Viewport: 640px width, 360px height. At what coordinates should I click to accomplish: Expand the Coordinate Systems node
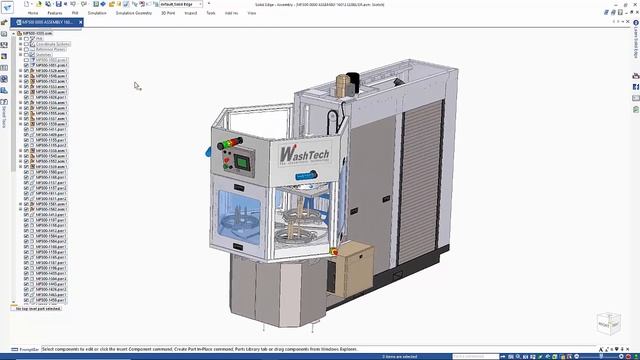(20, 44)
